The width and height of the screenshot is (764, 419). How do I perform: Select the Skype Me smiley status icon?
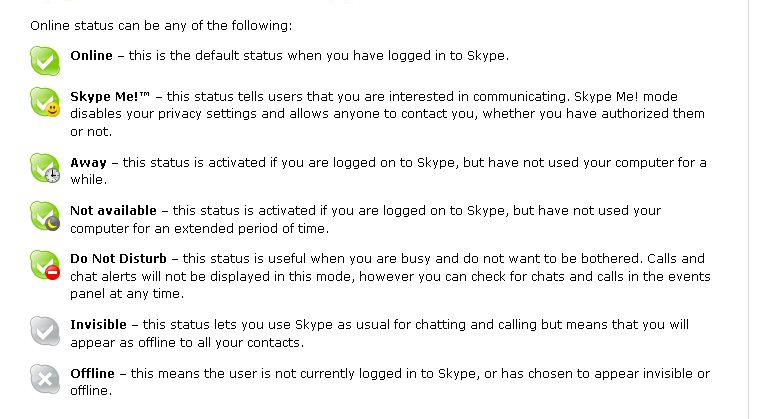(45, 102)
